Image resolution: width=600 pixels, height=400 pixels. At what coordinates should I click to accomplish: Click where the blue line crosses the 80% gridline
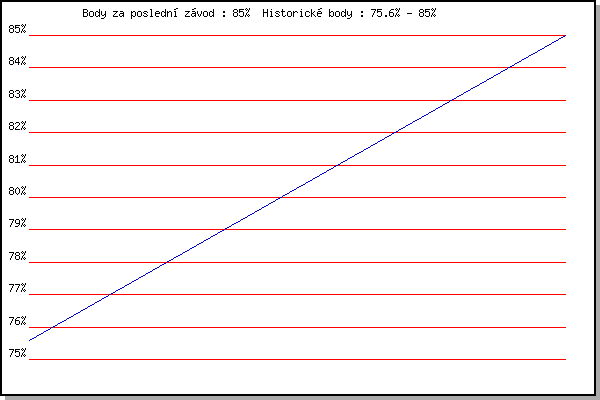click(281, 197)
